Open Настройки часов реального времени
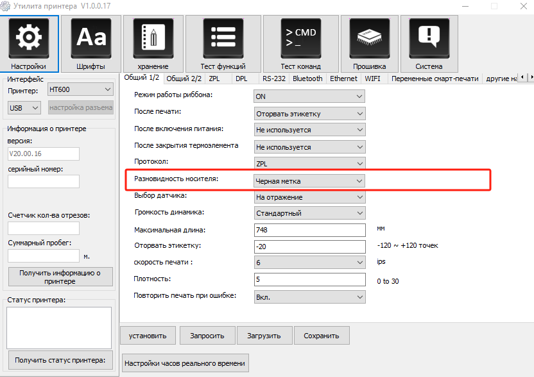534x377 pixels. coord(185,363)
